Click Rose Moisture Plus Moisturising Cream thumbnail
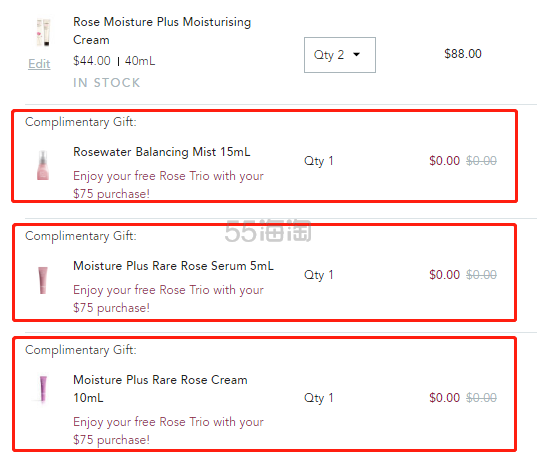 pyautogui.click(x=43, y=32)
